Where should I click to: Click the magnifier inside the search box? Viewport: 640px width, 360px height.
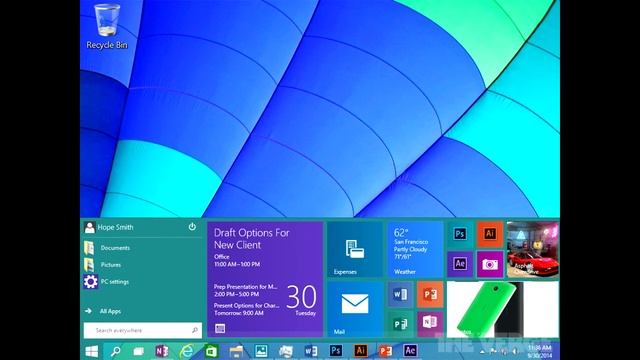[195, 330]
